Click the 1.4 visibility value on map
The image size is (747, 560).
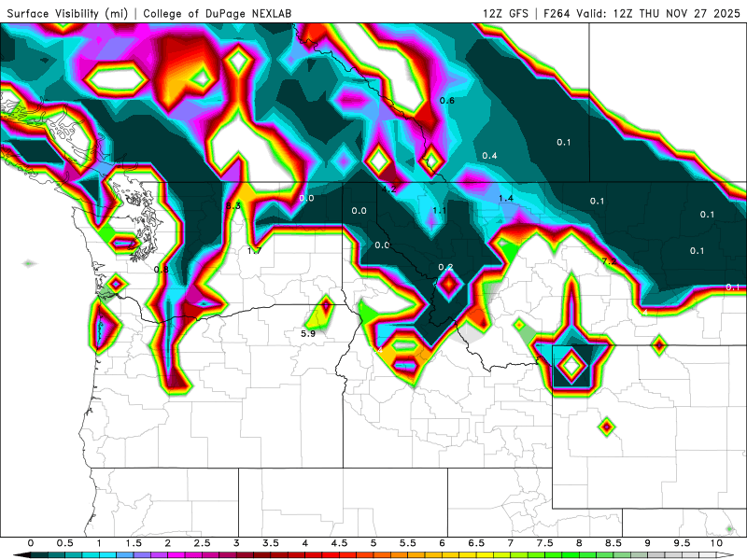click(x=506, y=198)
